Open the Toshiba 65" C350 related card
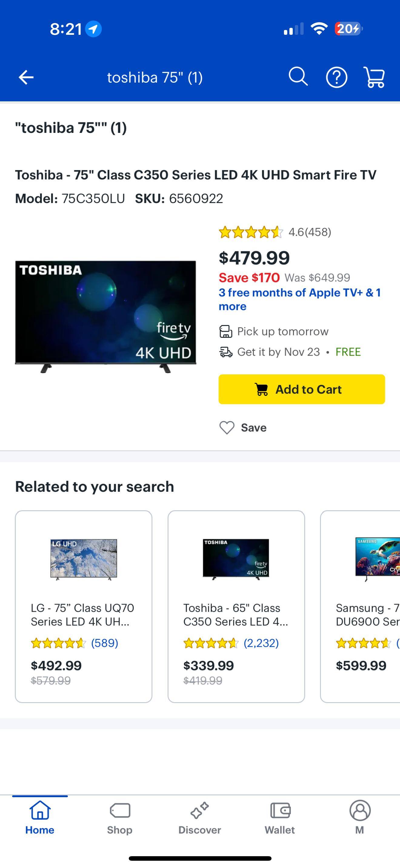The height and width of the screenshot is (868, 400). (236, 607)
